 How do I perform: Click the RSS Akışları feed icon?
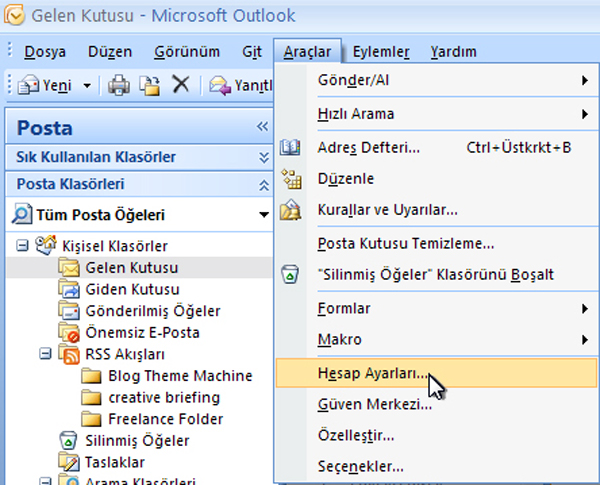[69, 354]
